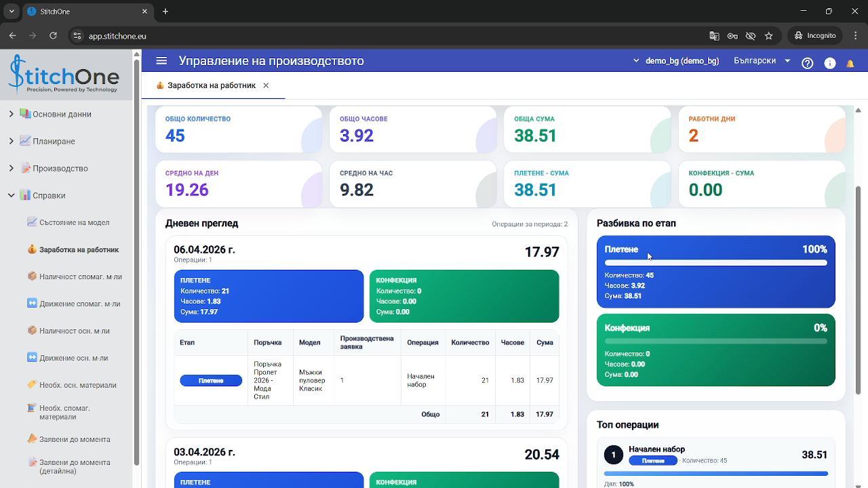The image size is (868, 488).
Task: Click Плетене badge in table row
Action: coord(211,381)
